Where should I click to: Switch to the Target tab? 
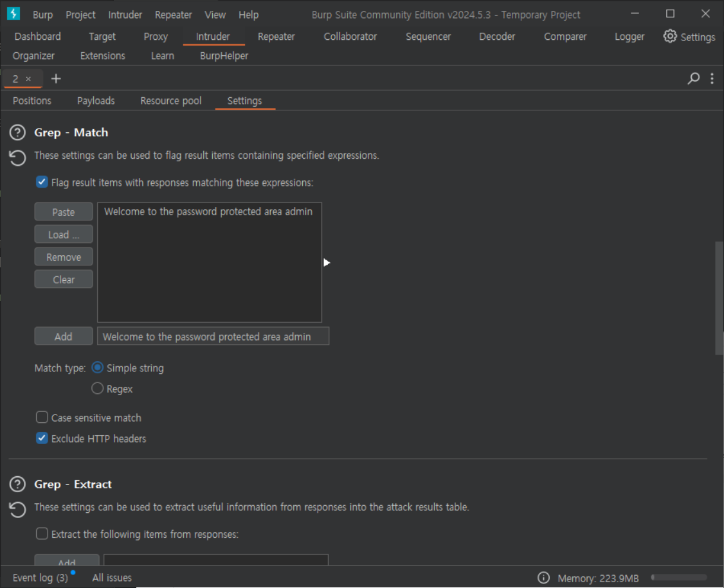pyautogui.click(x=102, y=37)
